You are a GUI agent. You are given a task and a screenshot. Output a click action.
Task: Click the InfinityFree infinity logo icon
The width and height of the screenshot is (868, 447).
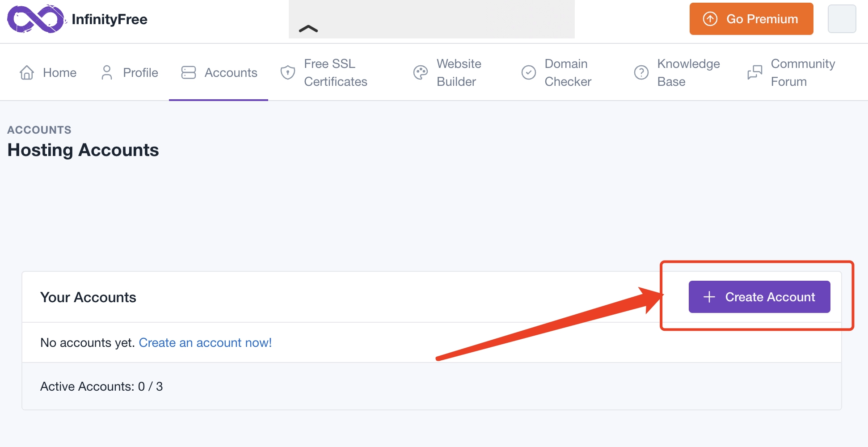[36, 19]
